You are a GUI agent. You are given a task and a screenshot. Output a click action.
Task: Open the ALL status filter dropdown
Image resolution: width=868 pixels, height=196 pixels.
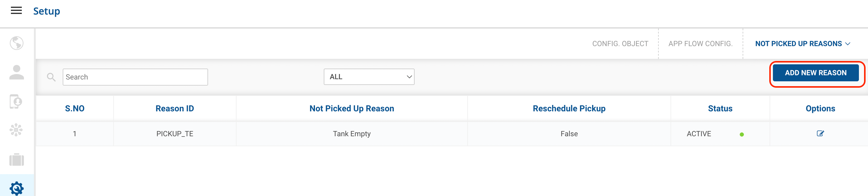369,77
